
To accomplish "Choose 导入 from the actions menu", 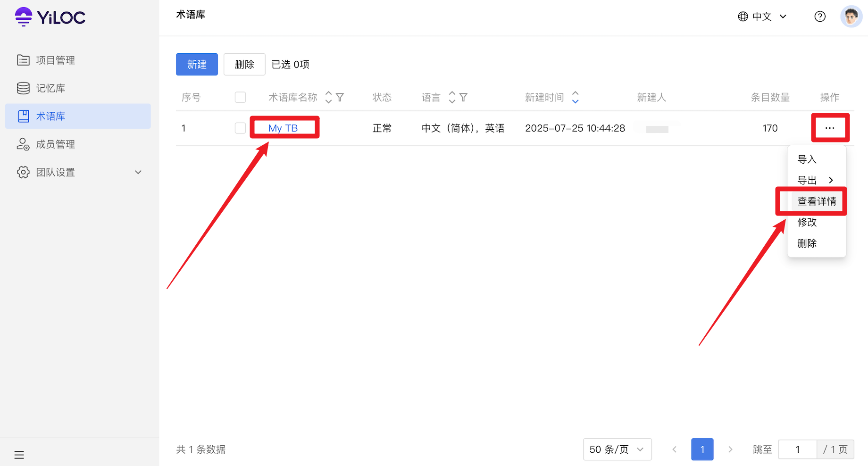I will point(817,159).
